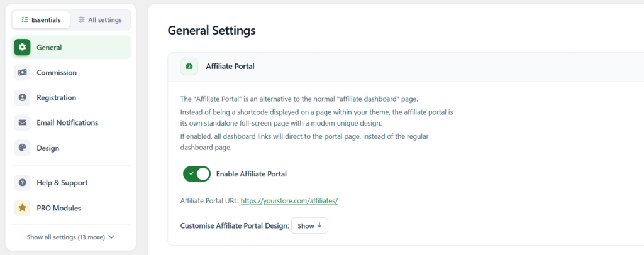Image resolution: width=644 pixels, height=255 pixels.
Task: Click the Design palette icon
Action: click(x=22, y=148)
